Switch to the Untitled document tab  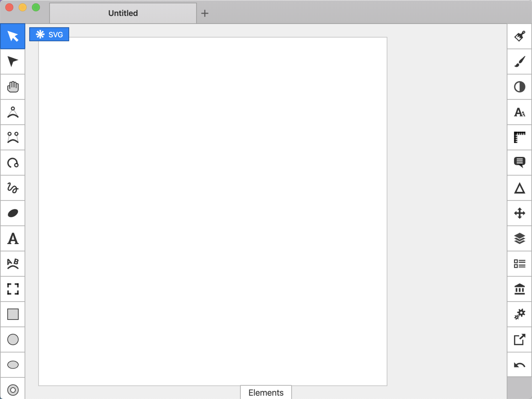point(123,13)
